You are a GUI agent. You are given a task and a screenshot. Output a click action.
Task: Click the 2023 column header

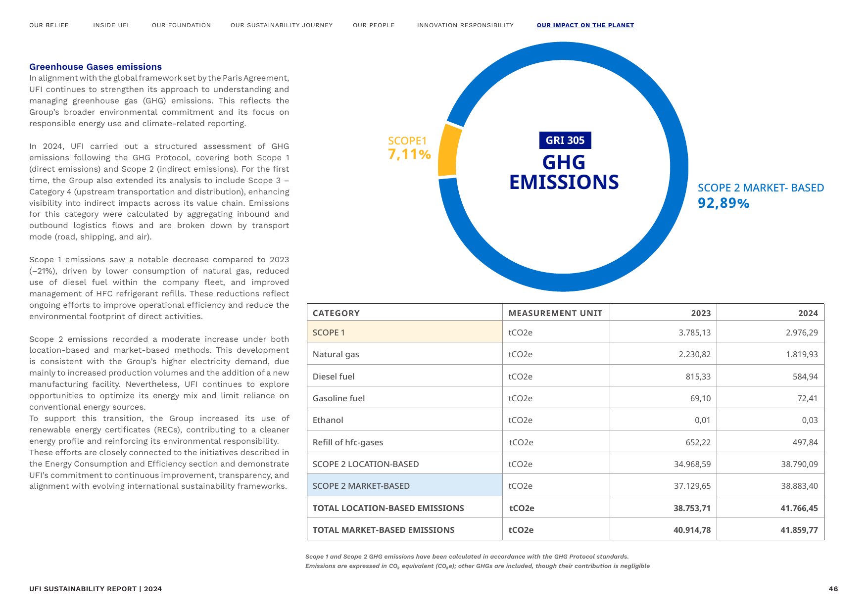point(701,313)
